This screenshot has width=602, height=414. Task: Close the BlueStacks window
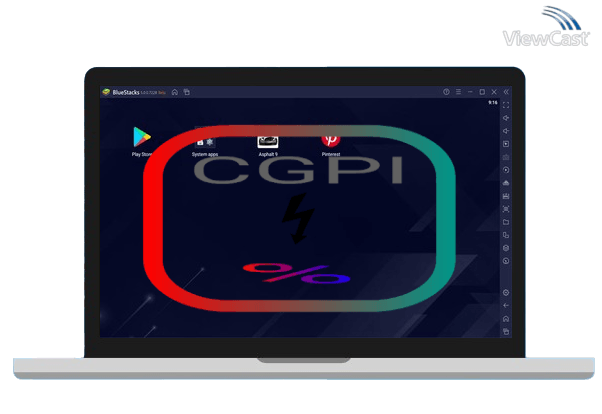(x=494, y=92)
